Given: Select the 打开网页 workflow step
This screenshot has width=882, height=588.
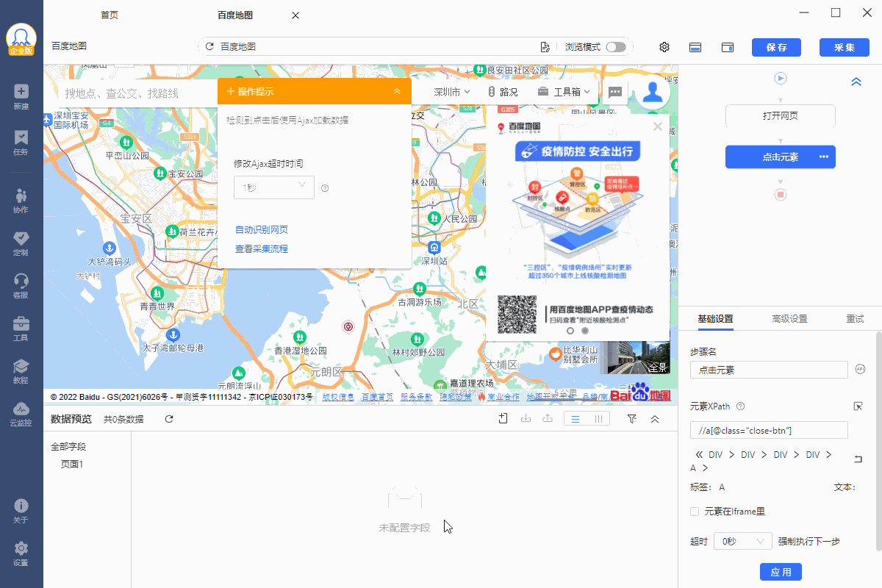Looking at the screenshot, I should pyautogui.click(x=781, y=116).
